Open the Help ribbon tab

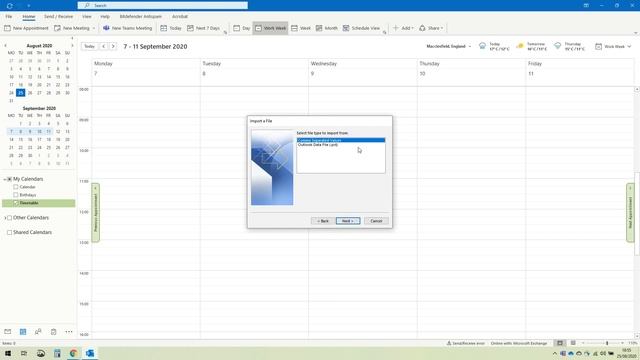[105, 16]
